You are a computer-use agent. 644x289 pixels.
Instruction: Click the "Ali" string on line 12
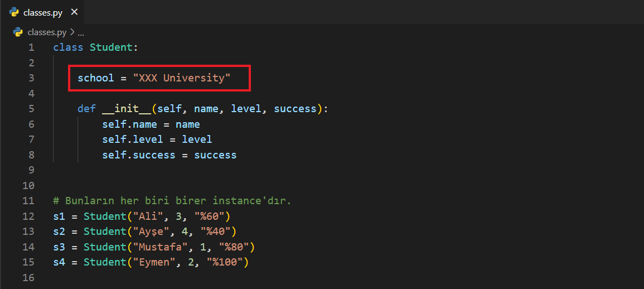click(x=144, y=216)
